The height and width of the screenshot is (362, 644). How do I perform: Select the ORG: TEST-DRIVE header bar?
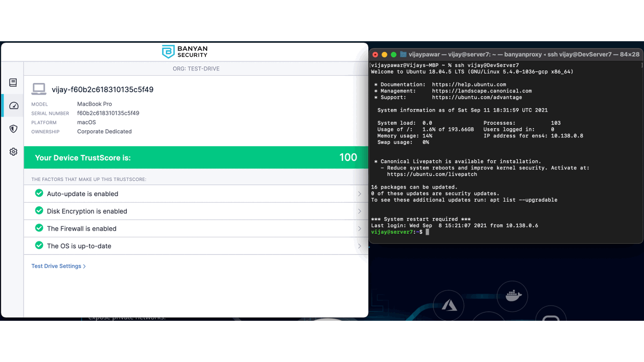click(196, 68)
